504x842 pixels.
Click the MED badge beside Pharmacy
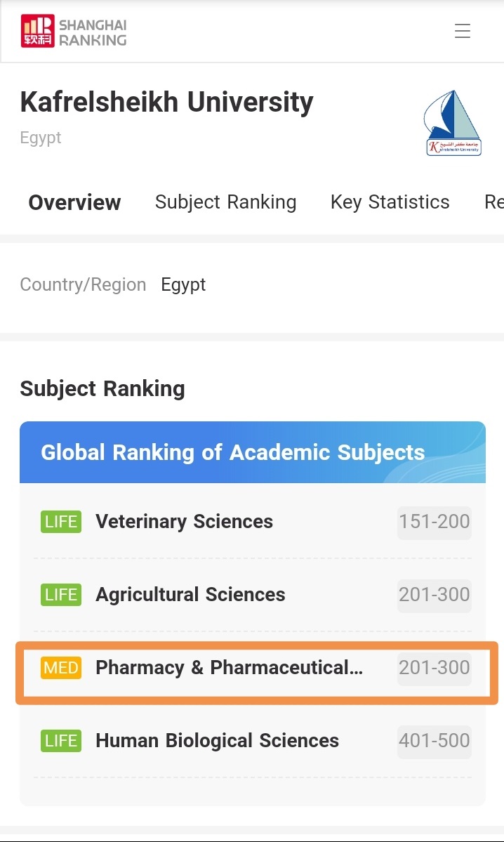tap(61, 668)
